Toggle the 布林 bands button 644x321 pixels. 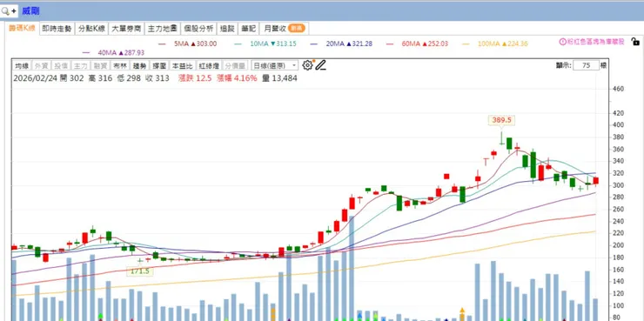click(x=119, y=65)
